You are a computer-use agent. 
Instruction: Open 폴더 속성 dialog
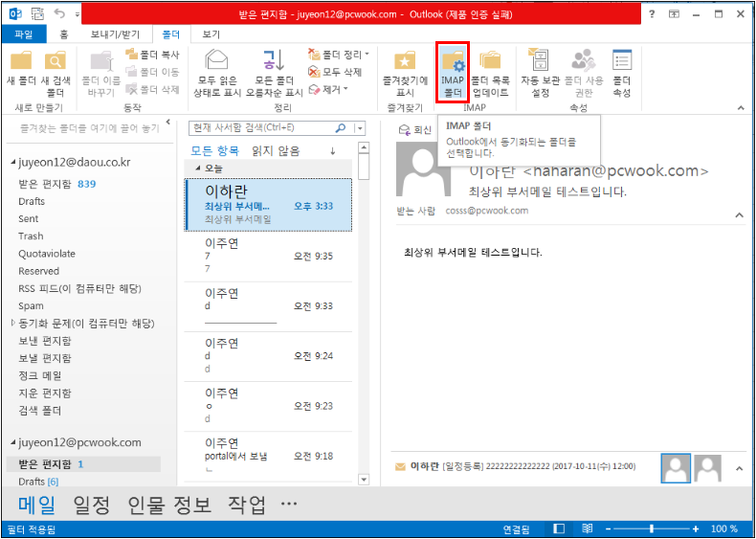pos(622,73)
